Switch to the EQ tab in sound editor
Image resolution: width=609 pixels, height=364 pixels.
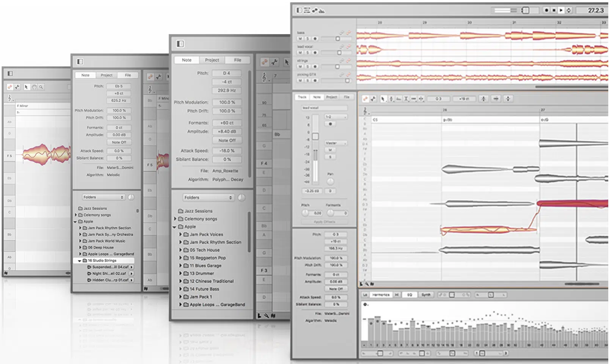[410, 295]
